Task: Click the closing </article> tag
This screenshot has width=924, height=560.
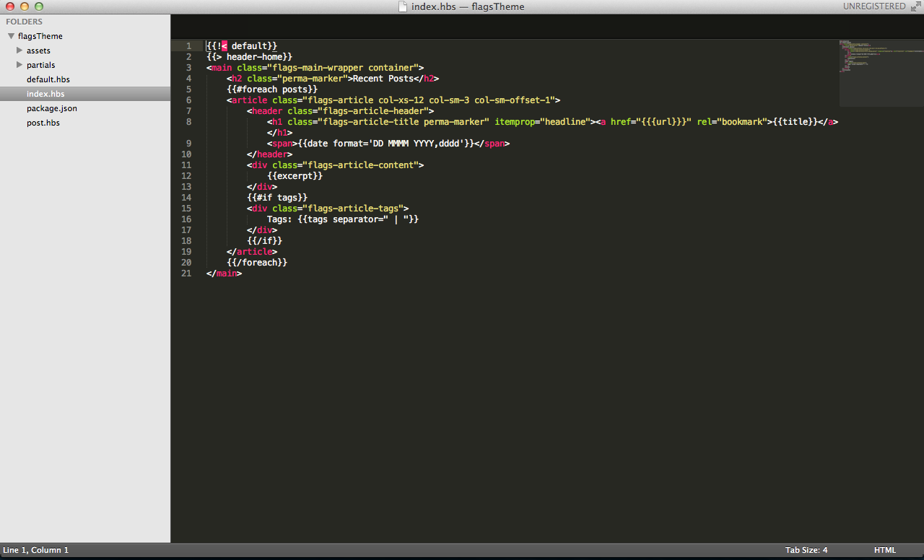Action: click(x=252, y=252)
